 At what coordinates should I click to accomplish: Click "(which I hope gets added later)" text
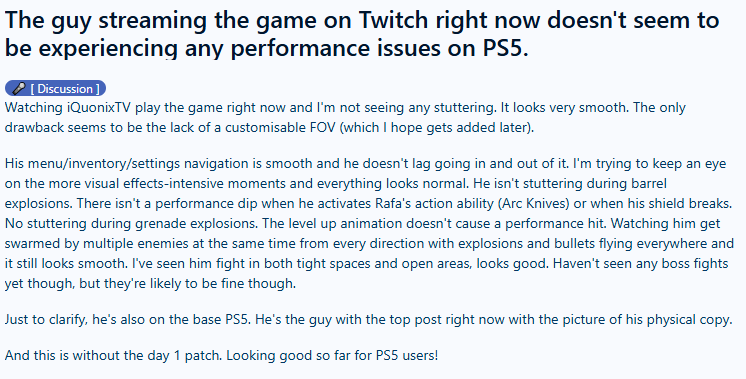(x=437, y=127)
